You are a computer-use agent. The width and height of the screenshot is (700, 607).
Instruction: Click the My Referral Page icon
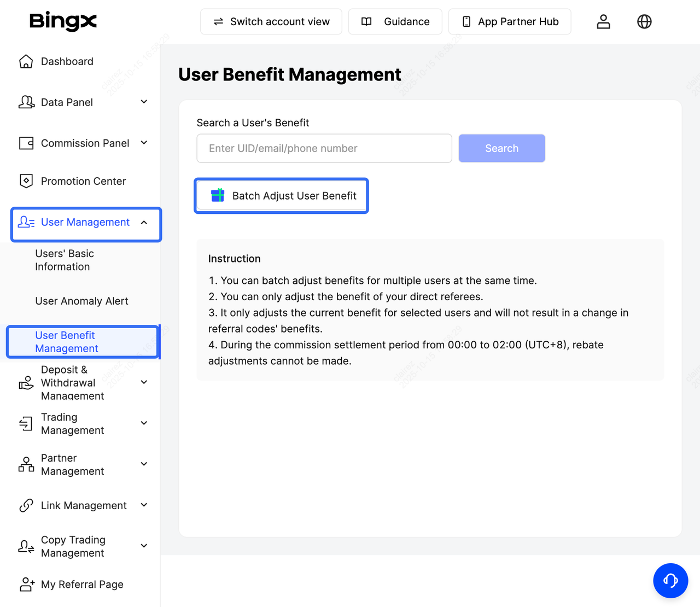pyautogui.click(x=26, y=585)
